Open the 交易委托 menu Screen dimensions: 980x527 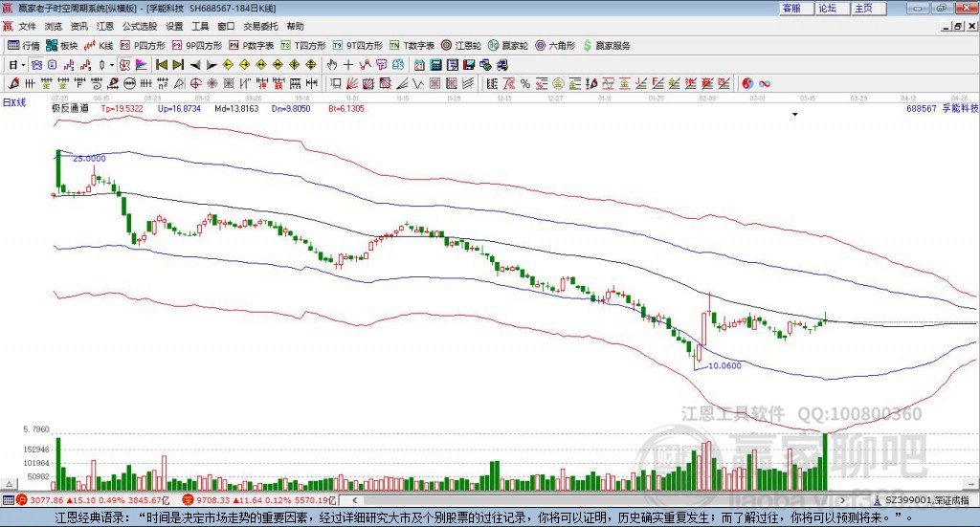tap(260, 26)
